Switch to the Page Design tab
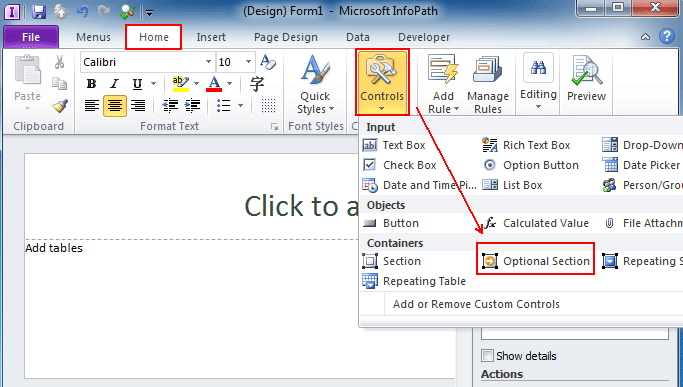This screenshot has height=387, width=683. coord(286,37)
